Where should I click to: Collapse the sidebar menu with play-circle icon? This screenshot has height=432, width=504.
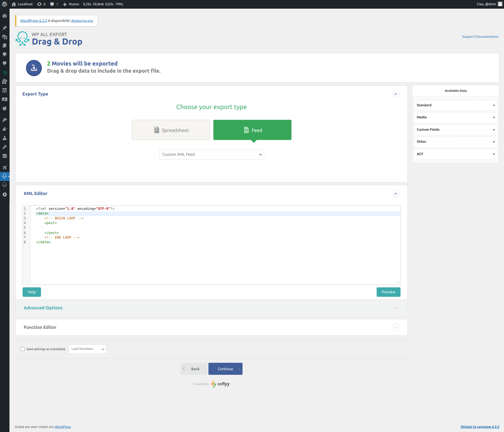[5, 195]
